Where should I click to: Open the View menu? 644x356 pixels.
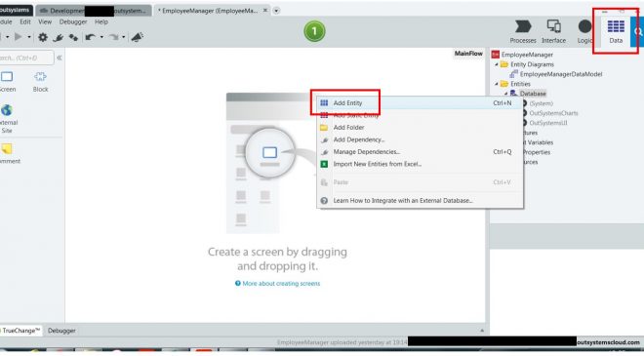45,21
